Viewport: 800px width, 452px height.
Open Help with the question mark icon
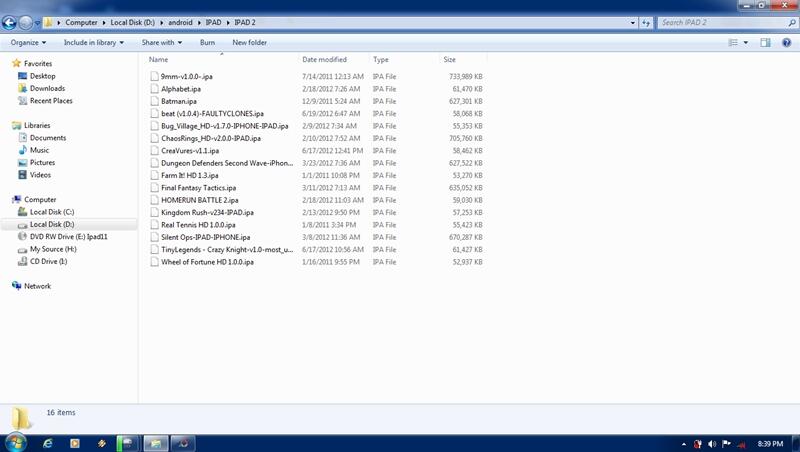point(786,42)
